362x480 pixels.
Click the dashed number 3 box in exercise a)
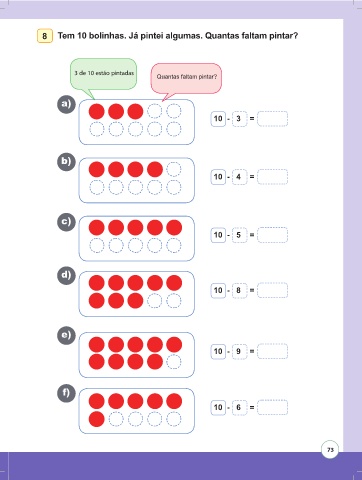pos(239,119)
